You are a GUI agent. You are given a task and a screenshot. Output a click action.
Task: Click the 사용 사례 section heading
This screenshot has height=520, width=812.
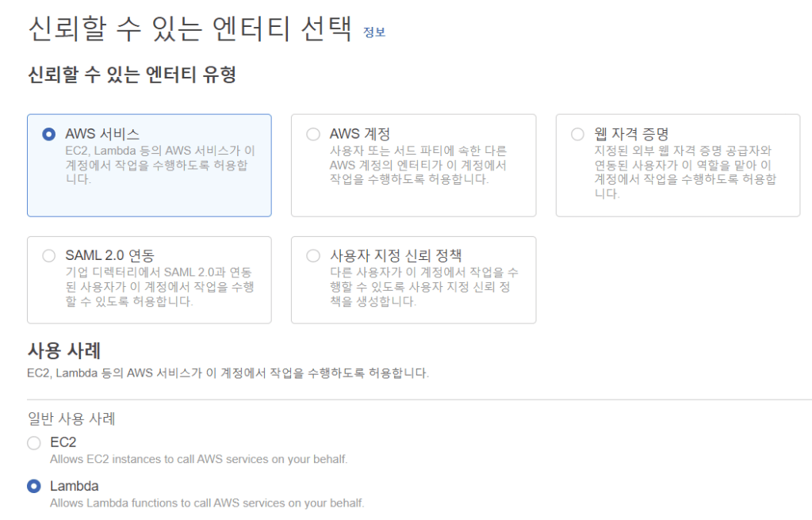63,350
